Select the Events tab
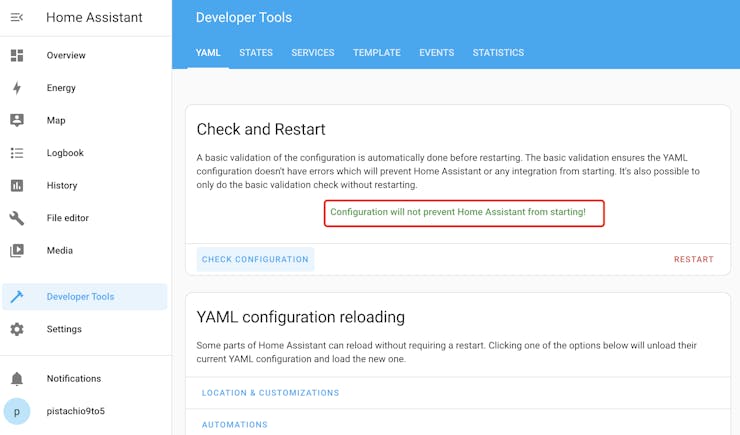740x435 pixels. pyautogui.click(x=436, y=53)
